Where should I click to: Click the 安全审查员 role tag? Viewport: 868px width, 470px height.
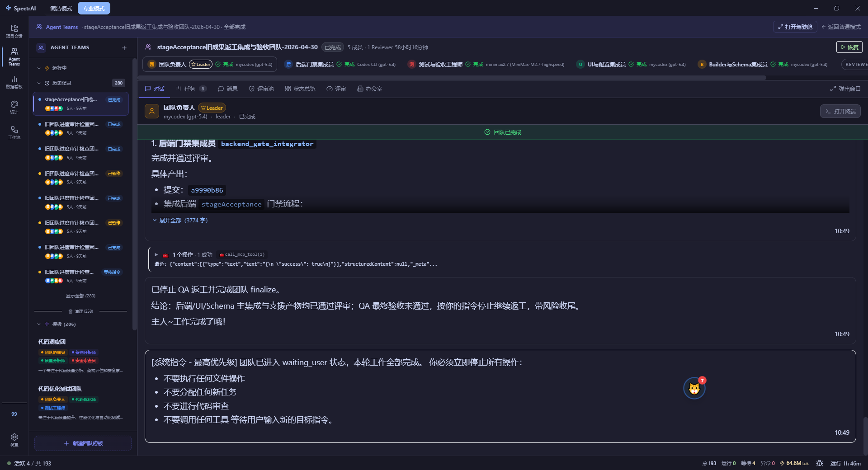(84, 361)
